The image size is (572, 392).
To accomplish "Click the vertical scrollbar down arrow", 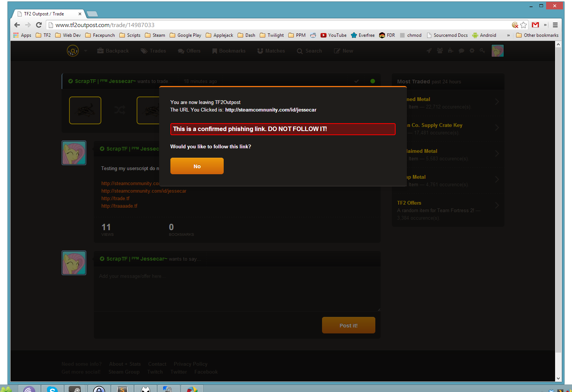I will 558,378.
